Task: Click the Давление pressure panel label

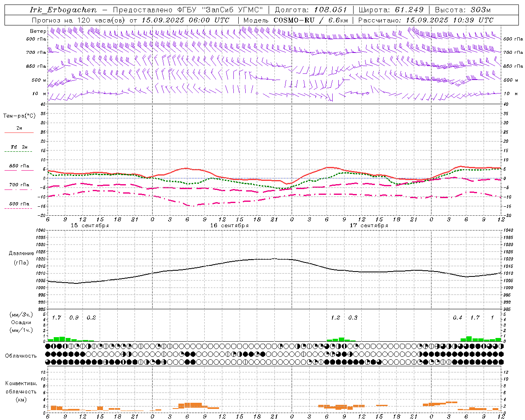Action: pos(21,253)
